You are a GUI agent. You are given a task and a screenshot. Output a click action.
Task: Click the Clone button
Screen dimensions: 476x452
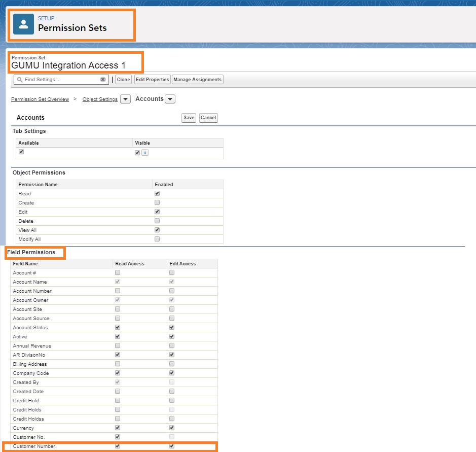point(123,80)
